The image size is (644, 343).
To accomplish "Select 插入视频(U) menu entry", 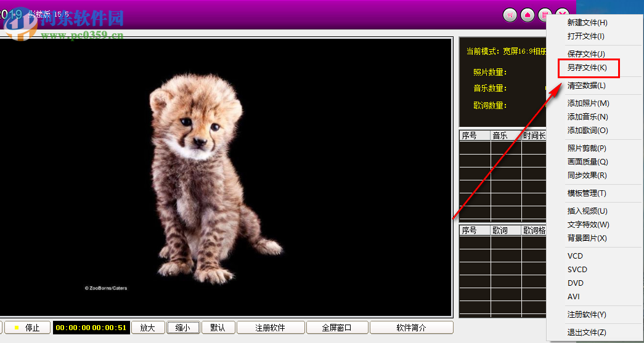I will (587, 211).
